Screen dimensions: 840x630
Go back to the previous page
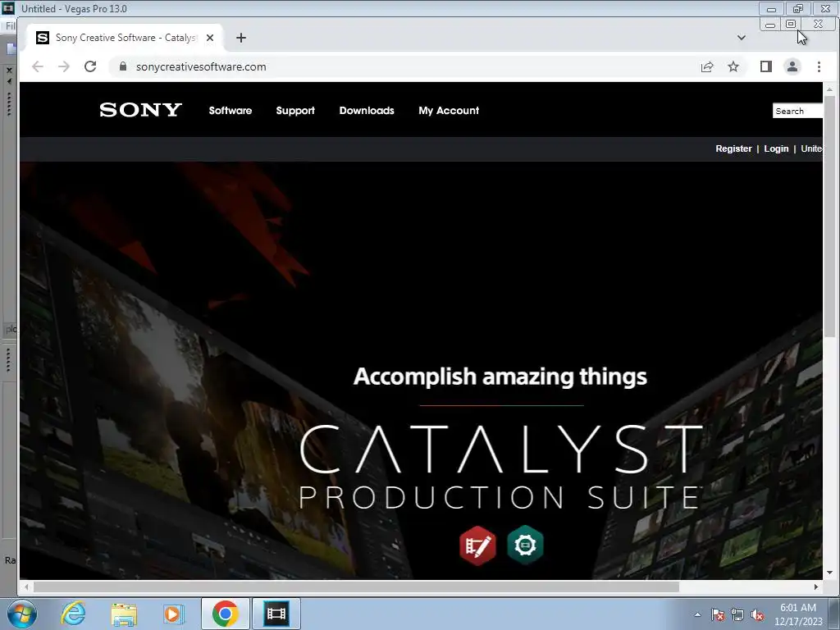coord(38,66)
